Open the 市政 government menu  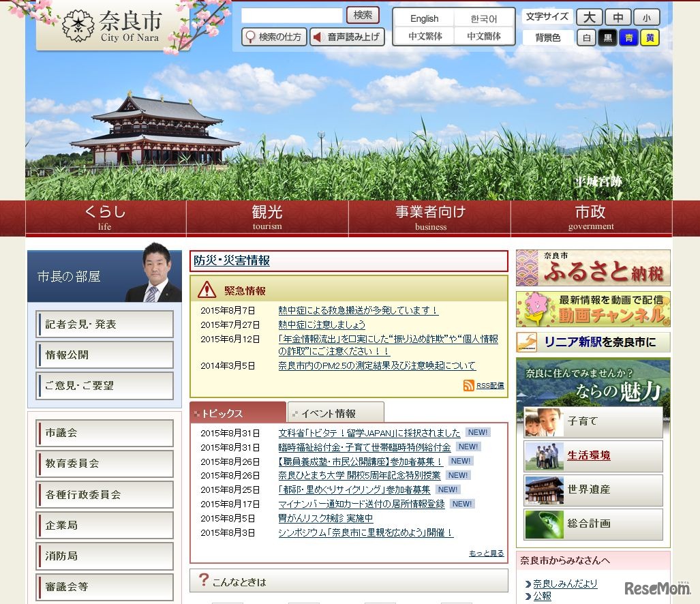591,218
